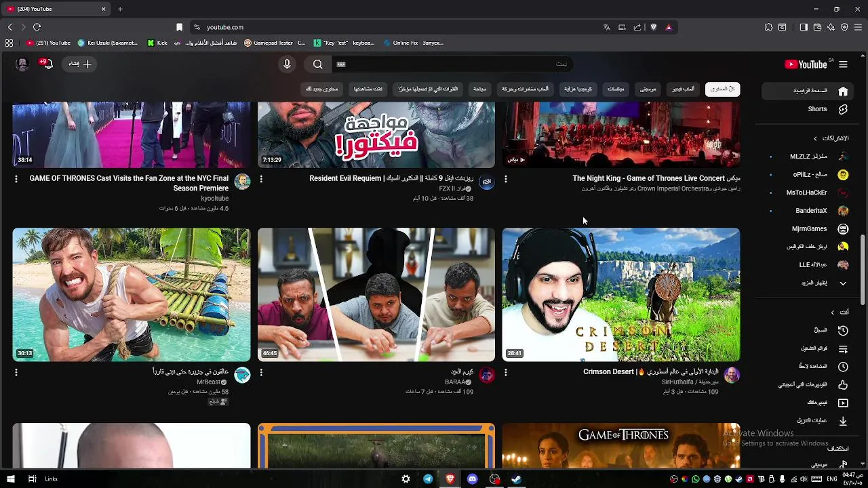This screenshot has height=488, width=868.
Task: Reload the page in browser toolbar
Action: [x=37, y=27]
